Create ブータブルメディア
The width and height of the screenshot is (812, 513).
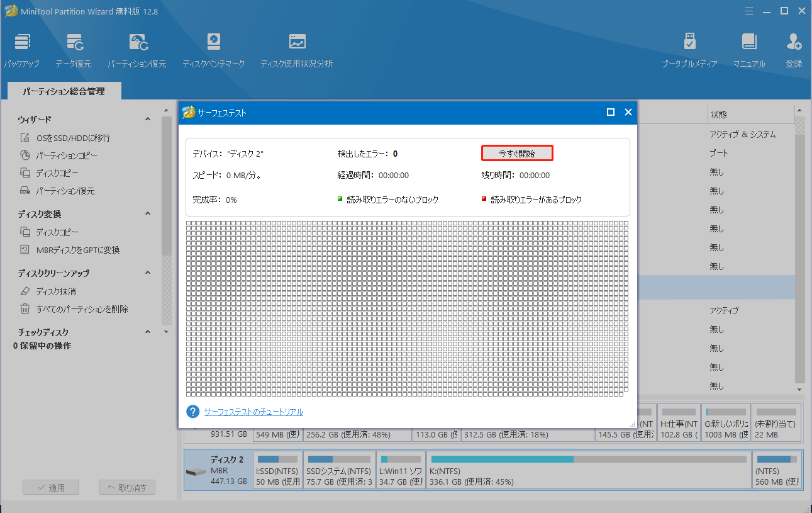[689, 50]
